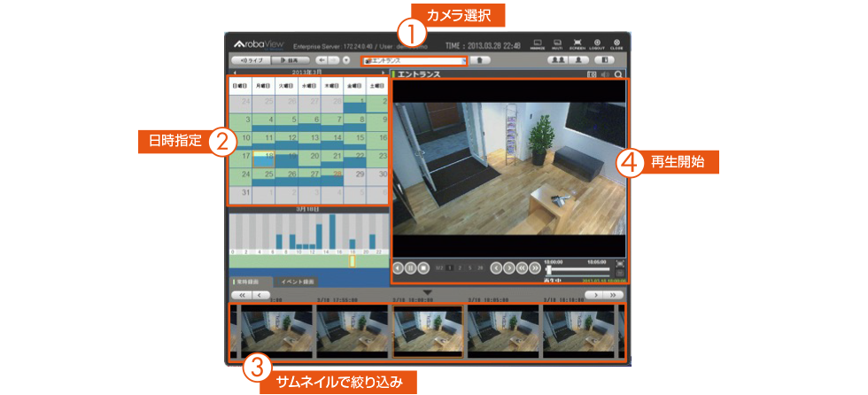This screenshot has height=395, width=868.
Task: Click the MULTI screen icon in header
Action: coord(557,43)
